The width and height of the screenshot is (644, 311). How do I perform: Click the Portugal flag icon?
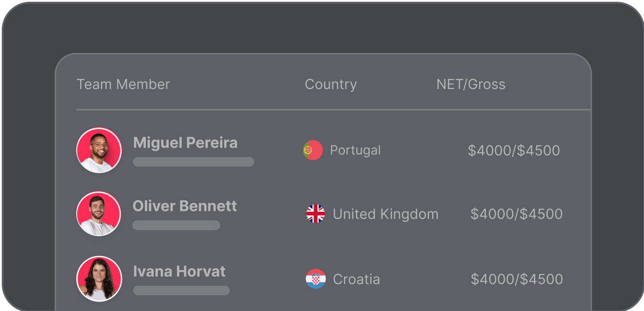313,150
